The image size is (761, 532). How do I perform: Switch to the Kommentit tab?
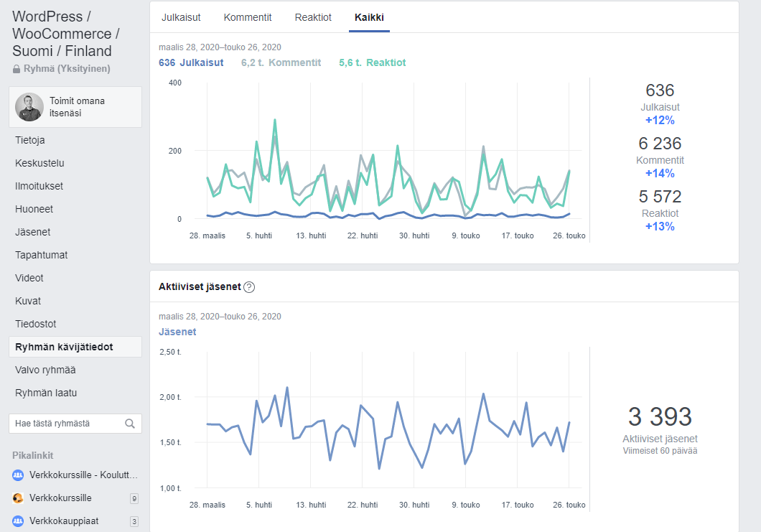(x=248, y=17)
